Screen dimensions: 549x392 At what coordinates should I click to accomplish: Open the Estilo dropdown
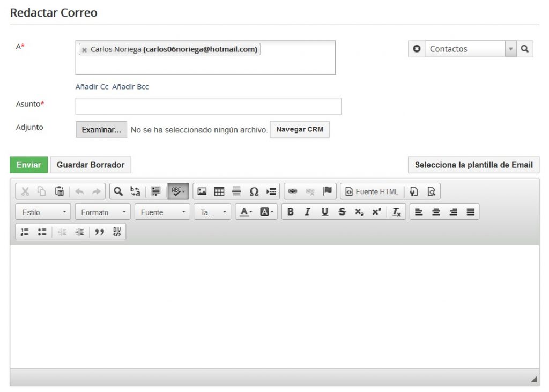(x=43, y=212)
